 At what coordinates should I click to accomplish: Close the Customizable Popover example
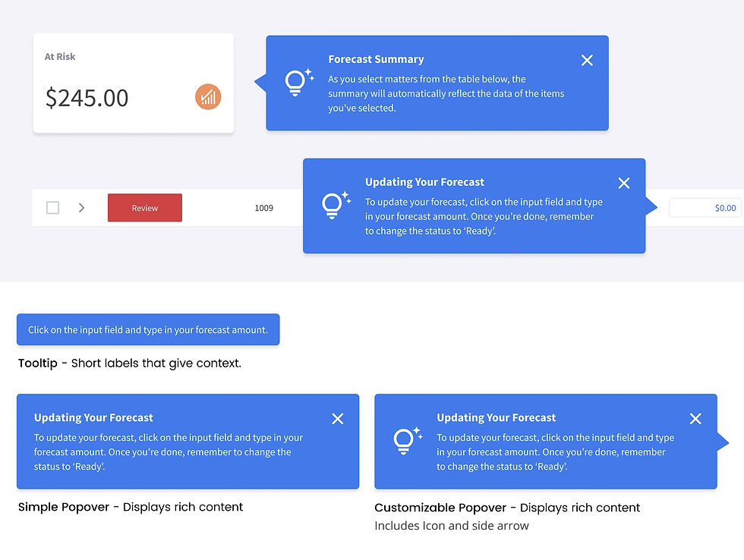(x=695, y=419)
